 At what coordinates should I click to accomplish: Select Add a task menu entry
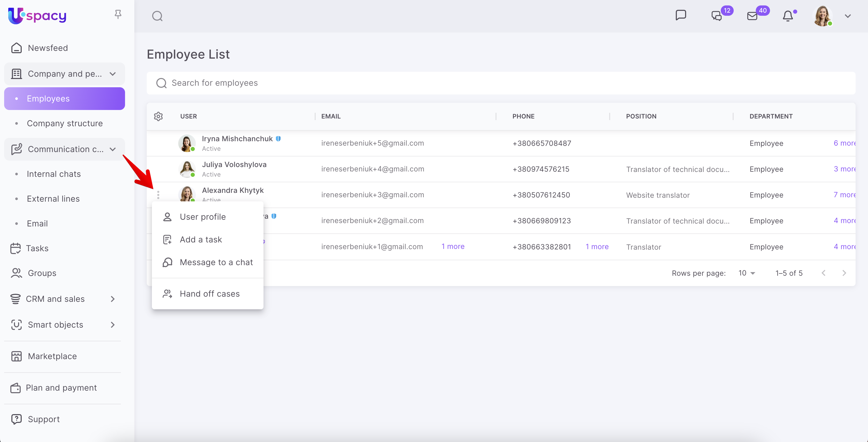click(x=201, y=239)
